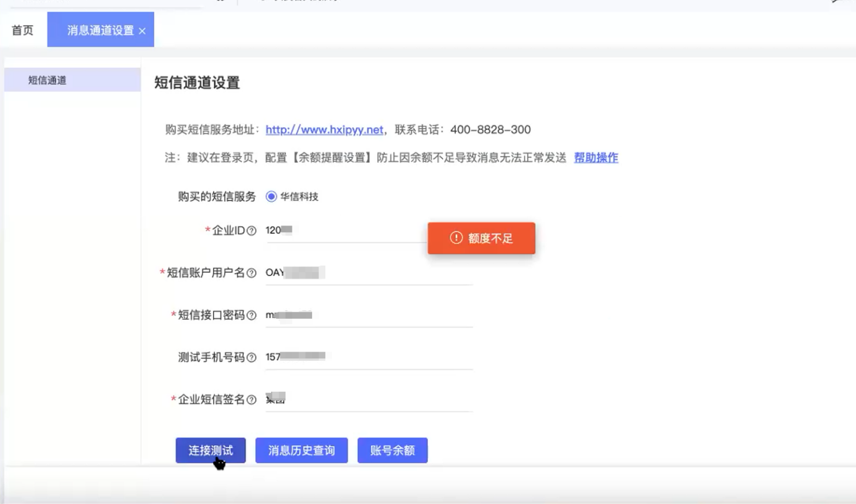Show the help hint beside 短信接口密码
Image resolution: width=856 pixels, height=504 pixels.
tap(252, 315)
